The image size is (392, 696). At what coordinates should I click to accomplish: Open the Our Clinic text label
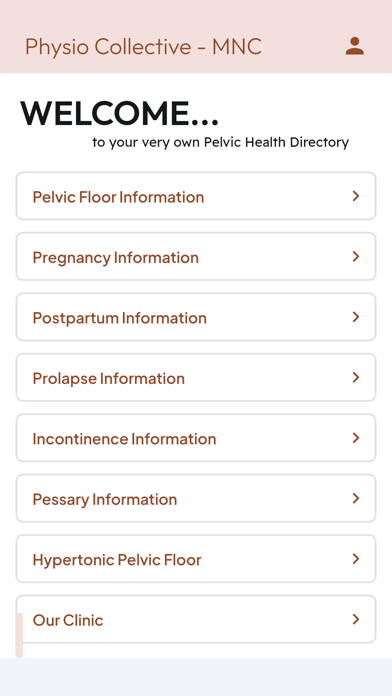click(68, 620)
